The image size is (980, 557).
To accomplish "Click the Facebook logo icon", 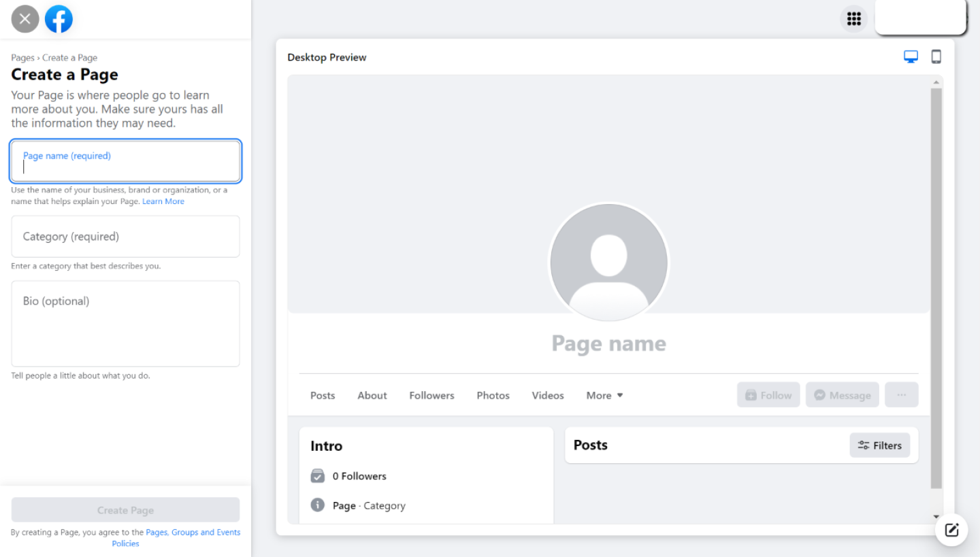I will [x=59, y=19].
